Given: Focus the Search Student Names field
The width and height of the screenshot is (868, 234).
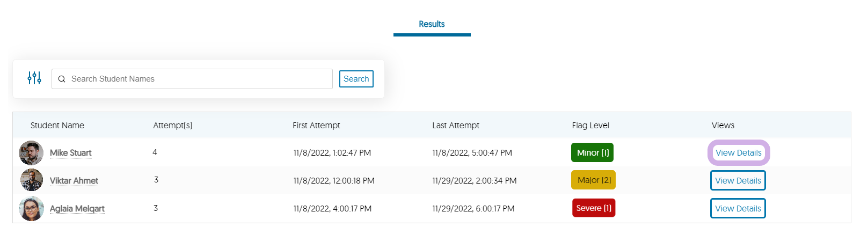Looking at the screenshot, I should (x=192, y=79).
